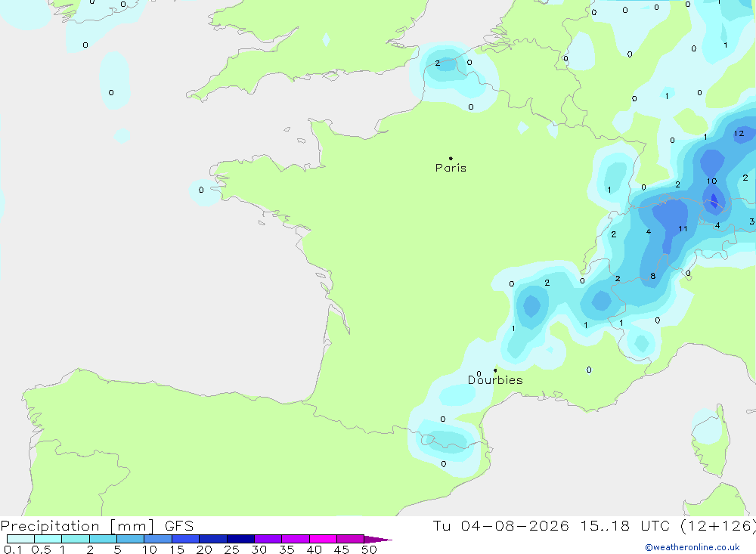This screenshot has width=756, height=554.
Task: Click the legend value '25'
Action: [231, 549]
